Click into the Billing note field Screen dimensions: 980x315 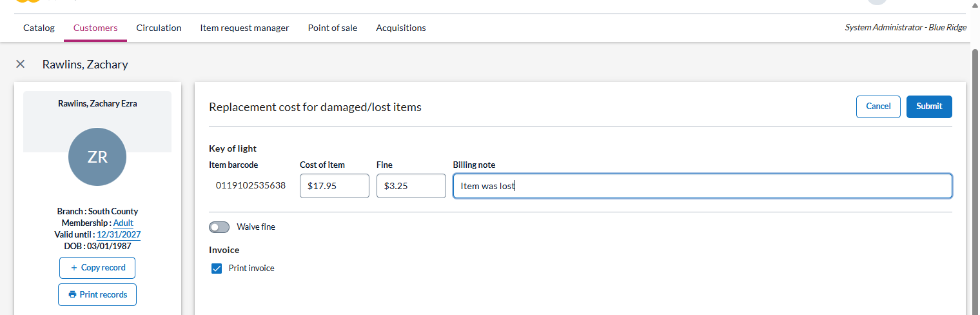(702, 186)
